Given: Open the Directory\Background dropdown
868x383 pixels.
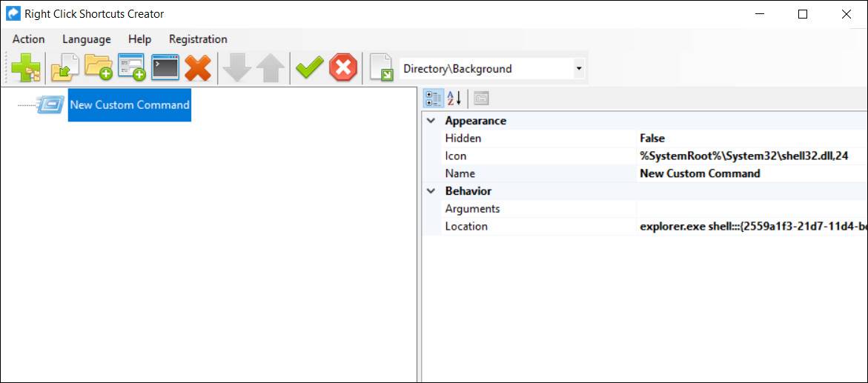Looking at the screenshot, I should click(x=578, y=69).
